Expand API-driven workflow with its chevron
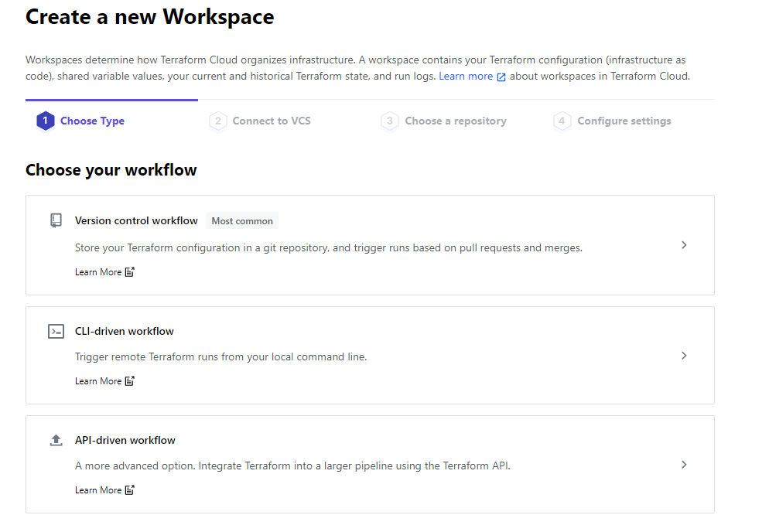The image size is (769, 532). pos(684,465)
